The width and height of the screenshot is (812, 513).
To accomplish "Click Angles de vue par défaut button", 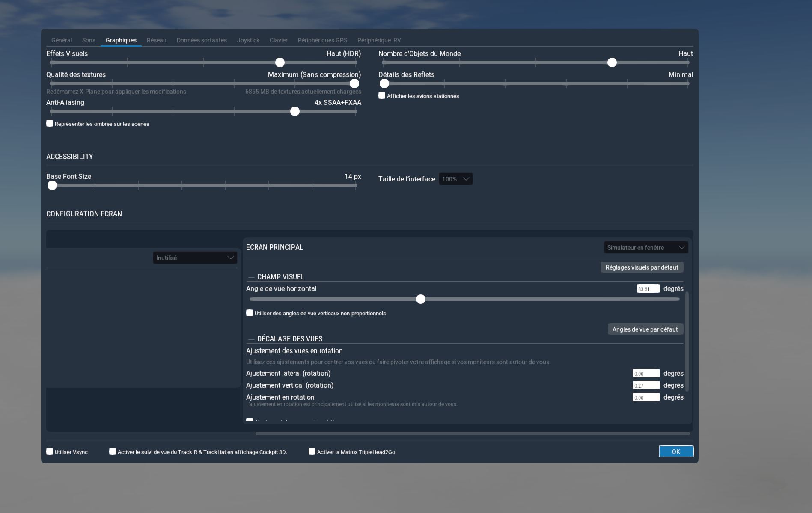I will [x=645, y=329].
